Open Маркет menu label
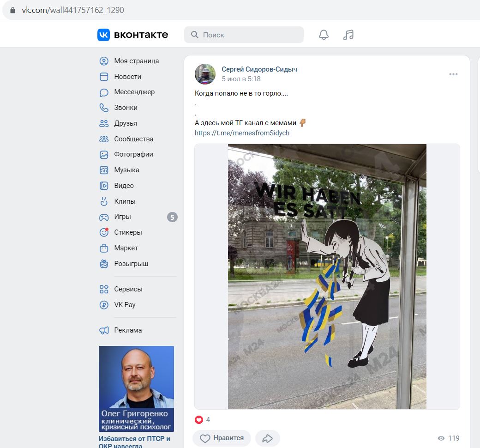The height and width of the screenshot is (448, 480). [126, 248]
